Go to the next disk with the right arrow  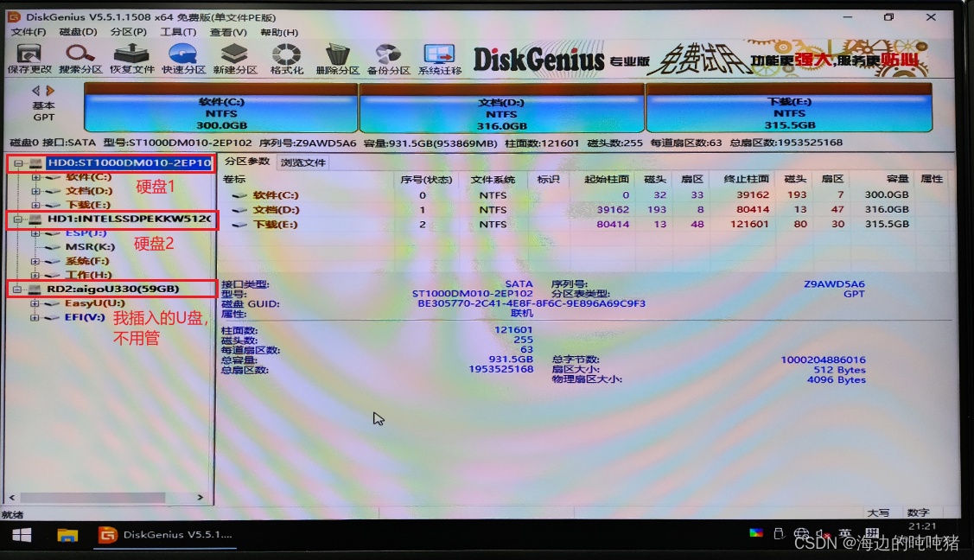point(50,91)
